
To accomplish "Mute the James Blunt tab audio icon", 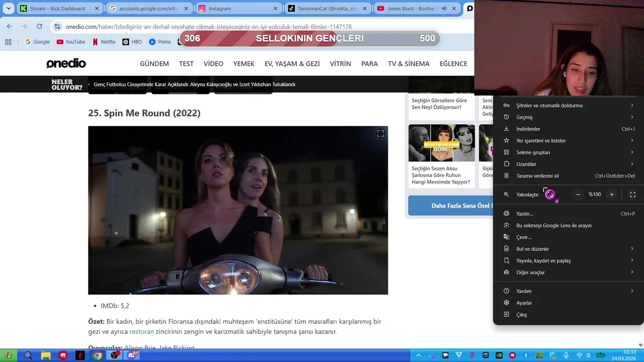I will coord(444,9).
